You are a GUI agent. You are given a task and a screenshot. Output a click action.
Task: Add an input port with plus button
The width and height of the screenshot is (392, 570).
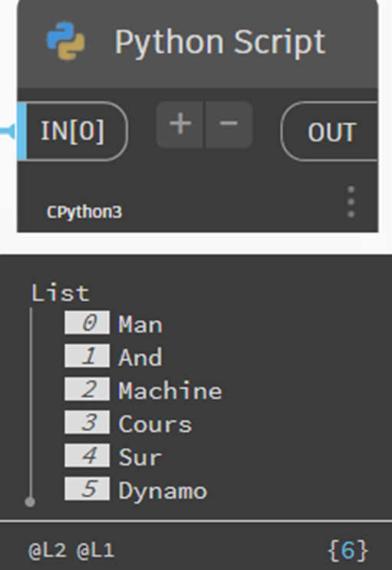(180, 124)
